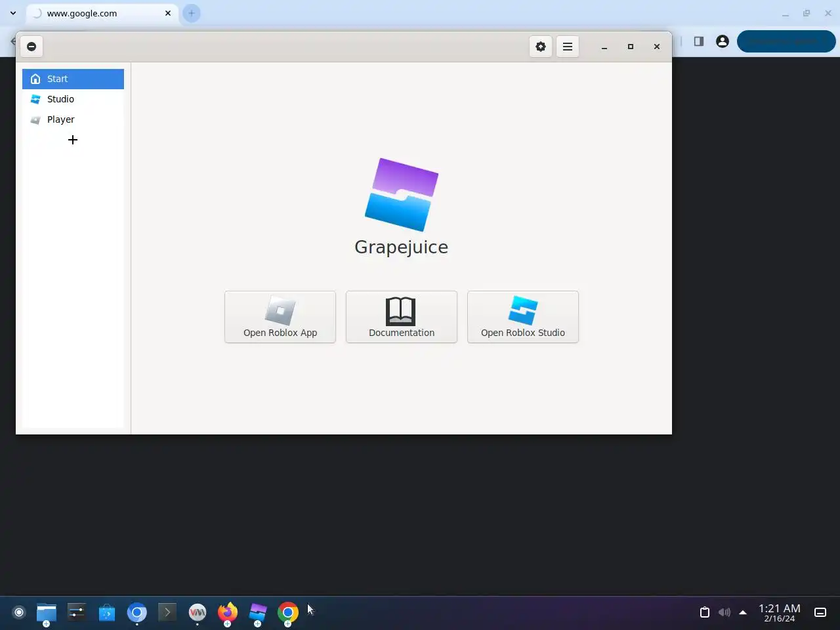
Task: Expand hidden system tray icons arrow
Action: [743, 612]
